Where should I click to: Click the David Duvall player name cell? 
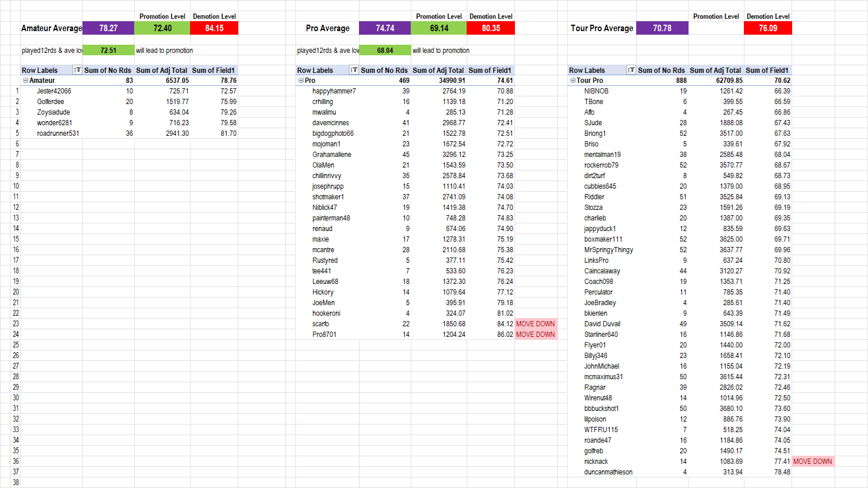[602, 324]
